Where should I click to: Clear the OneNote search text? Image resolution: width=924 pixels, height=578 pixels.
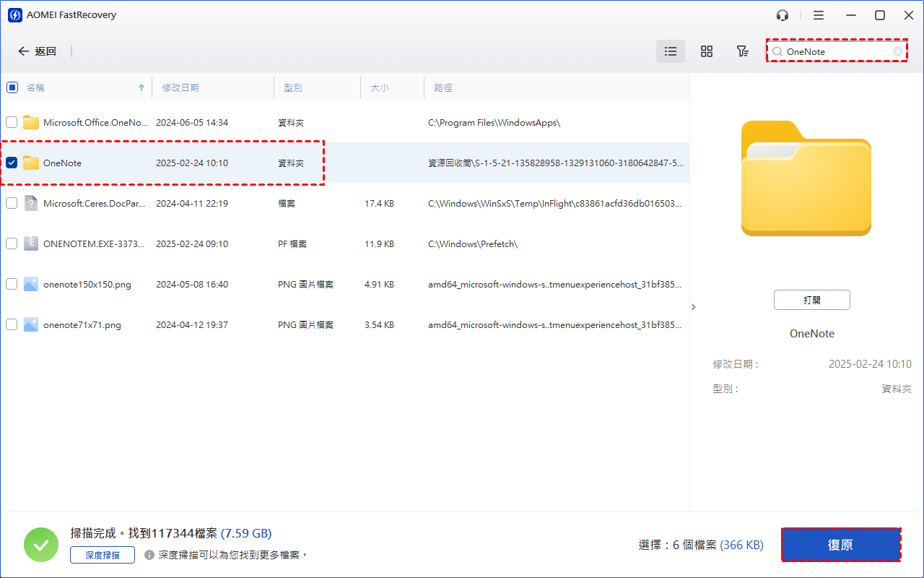coord(897,51)
